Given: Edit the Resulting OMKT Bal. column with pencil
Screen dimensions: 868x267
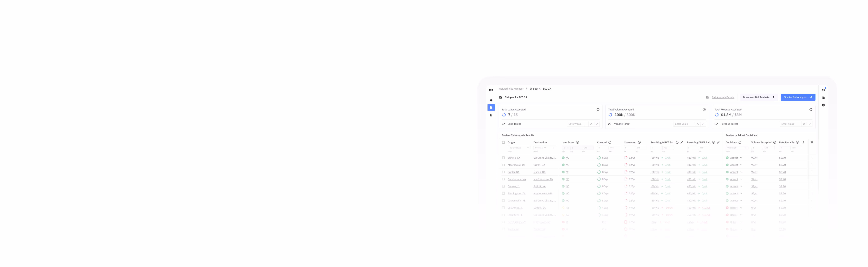Looking at the screenshot, I should coord(682,143).
